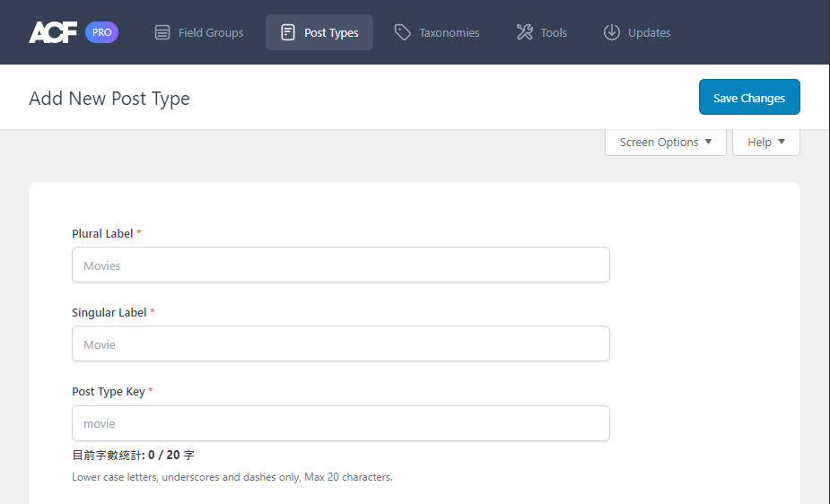
Task: Expand the Screen Options panel
Action: click(666, 143)
